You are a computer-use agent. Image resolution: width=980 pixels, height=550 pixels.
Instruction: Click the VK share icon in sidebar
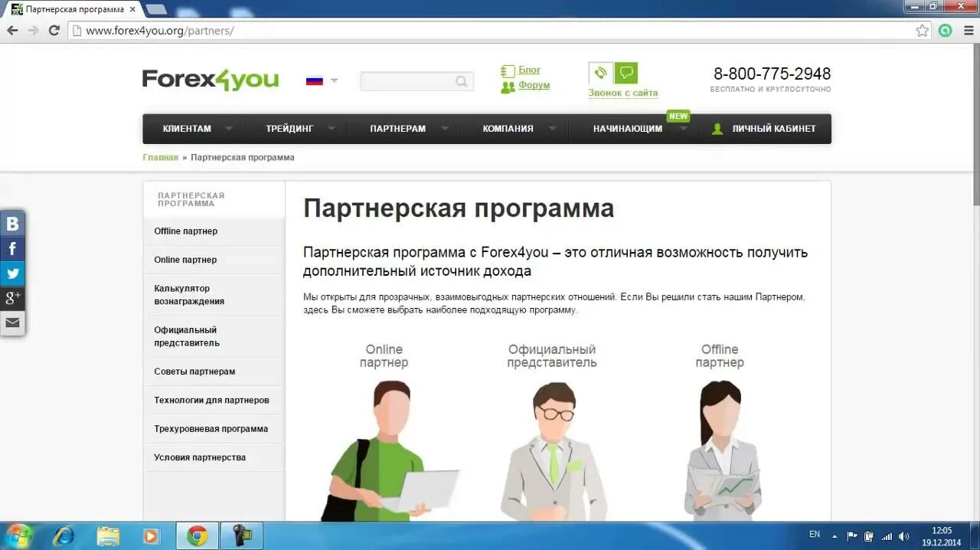(12, 224)
